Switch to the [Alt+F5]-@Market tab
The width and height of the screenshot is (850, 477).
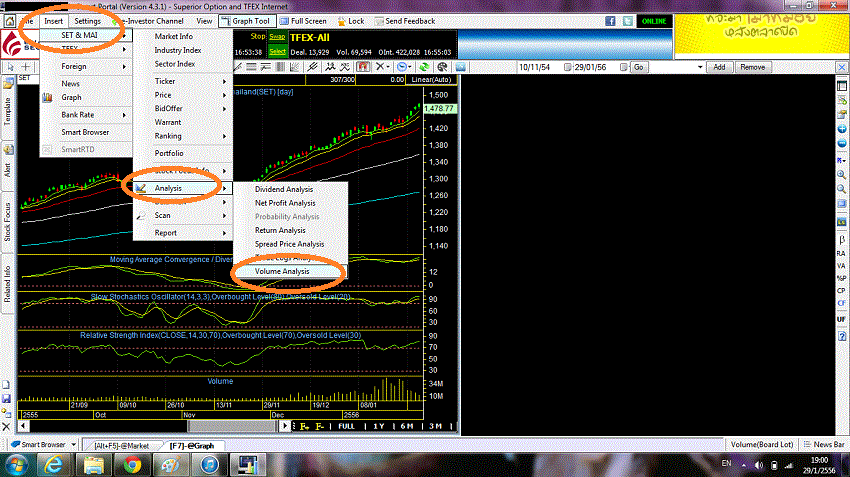(121, 446)
